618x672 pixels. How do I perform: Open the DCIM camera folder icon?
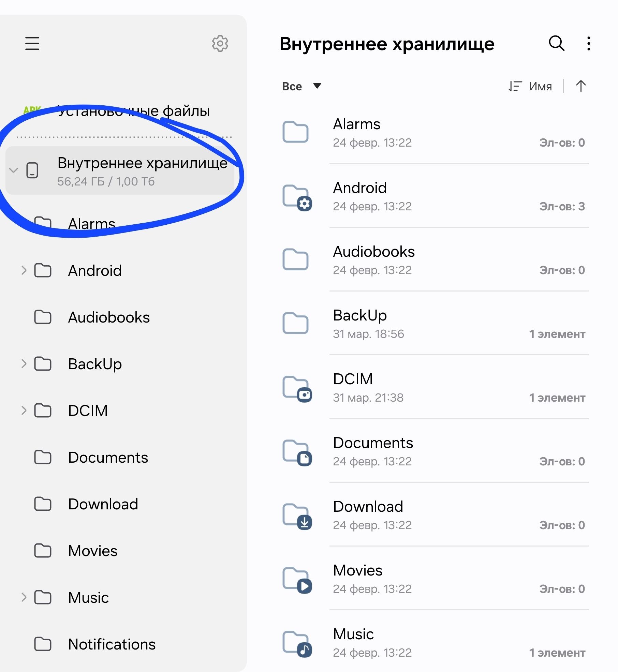297,389
